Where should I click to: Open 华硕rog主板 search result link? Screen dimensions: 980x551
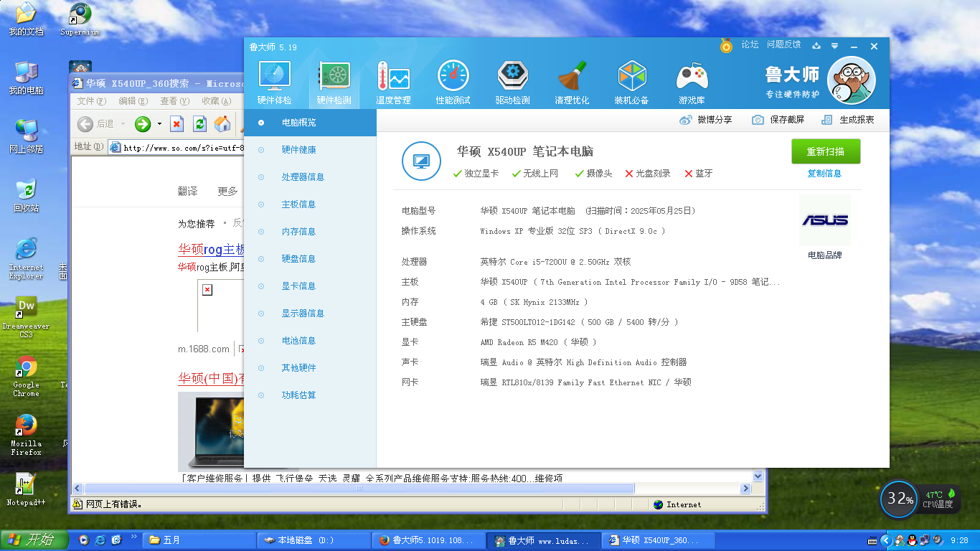[x=212, y=250]
